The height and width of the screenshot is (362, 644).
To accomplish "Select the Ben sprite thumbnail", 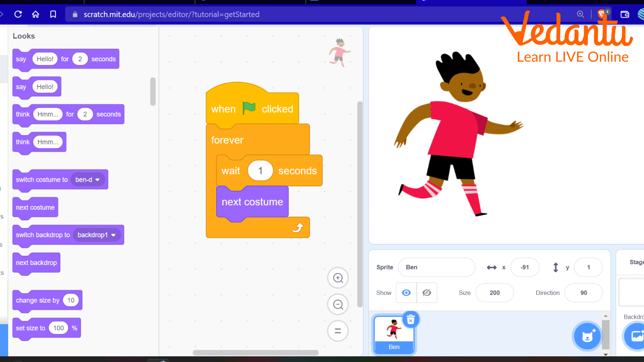I will (394, 331).
